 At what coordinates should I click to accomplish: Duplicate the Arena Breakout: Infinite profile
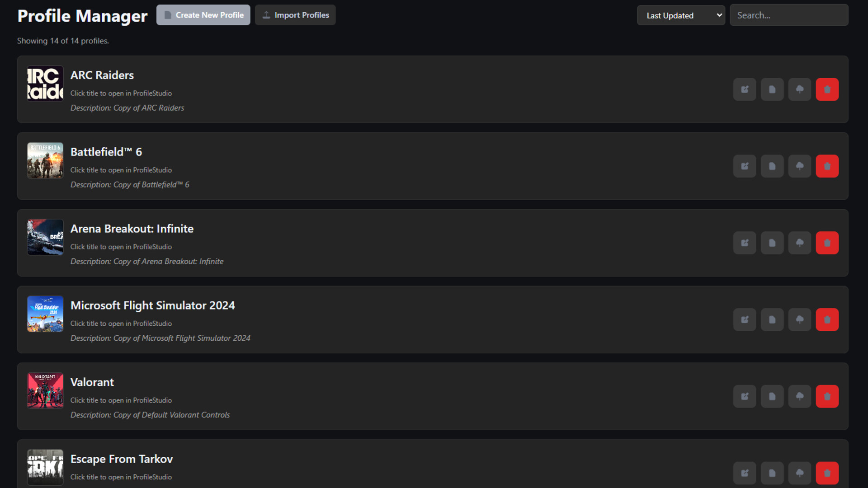point(772,243)
